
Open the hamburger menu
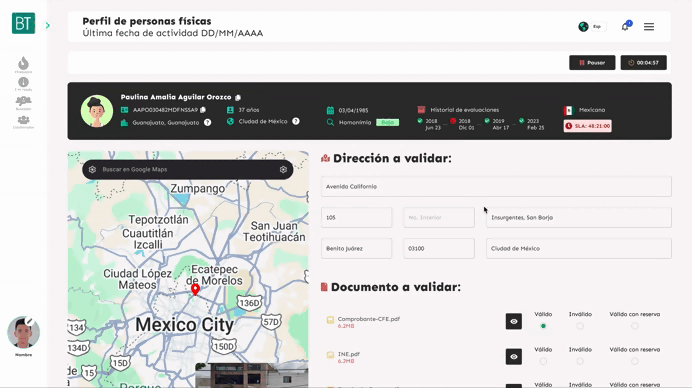(649, 27)
